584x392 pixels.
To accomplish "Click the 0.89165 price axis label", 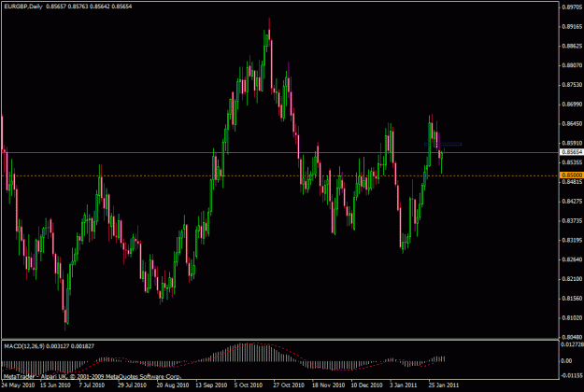I will coord(572,27).
